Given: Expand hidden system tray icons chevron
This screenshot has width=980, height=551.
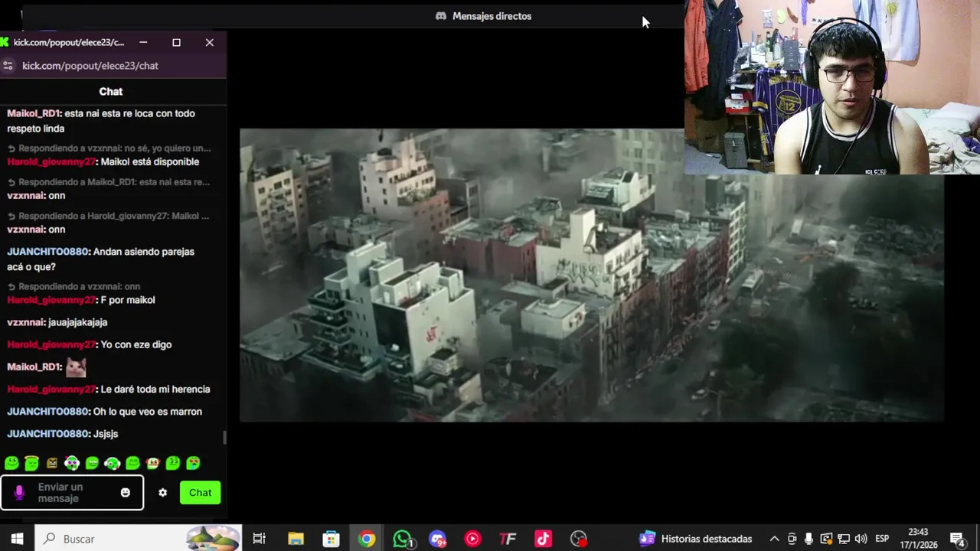Looking at the screenshot, I should [774, 539].
